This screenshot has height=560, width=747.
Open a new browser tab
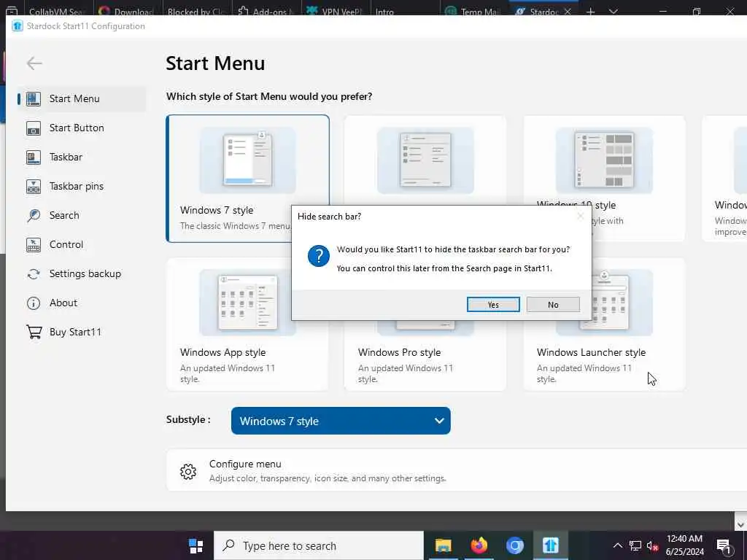point(591,12)
